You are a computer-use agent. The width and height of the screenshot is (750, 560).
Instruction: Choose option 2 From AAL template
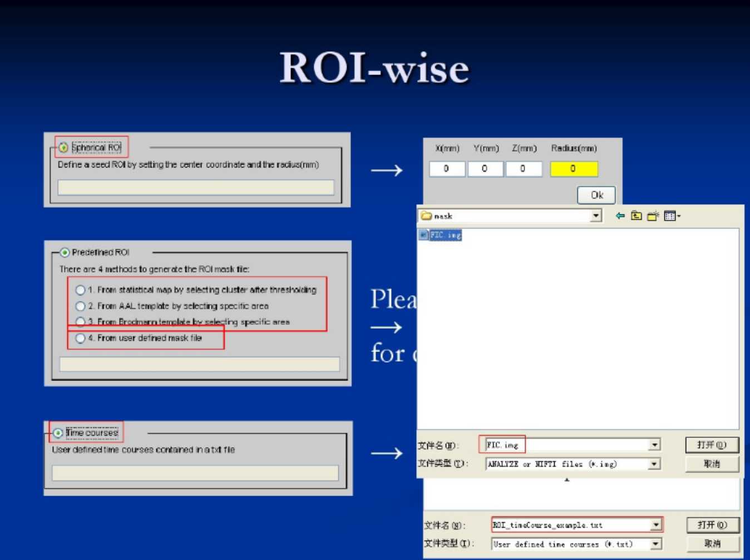81,306
